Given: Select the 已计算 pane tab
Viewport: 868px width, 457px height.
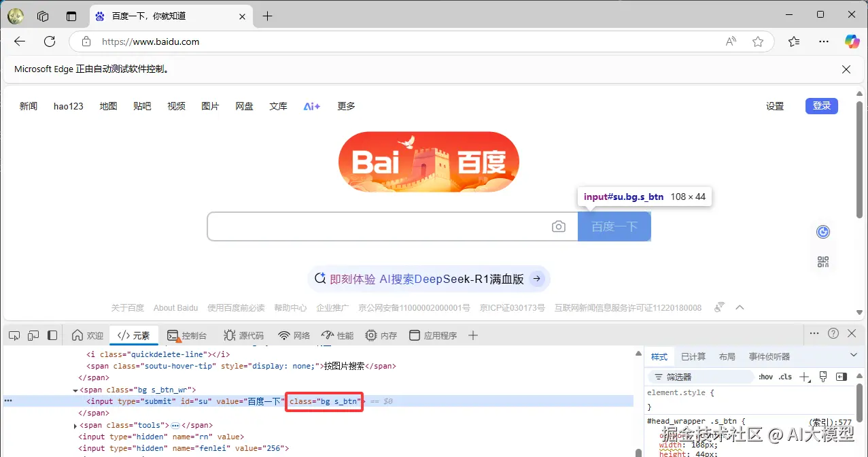Looking at the screenshot, I should pos(693,356).
